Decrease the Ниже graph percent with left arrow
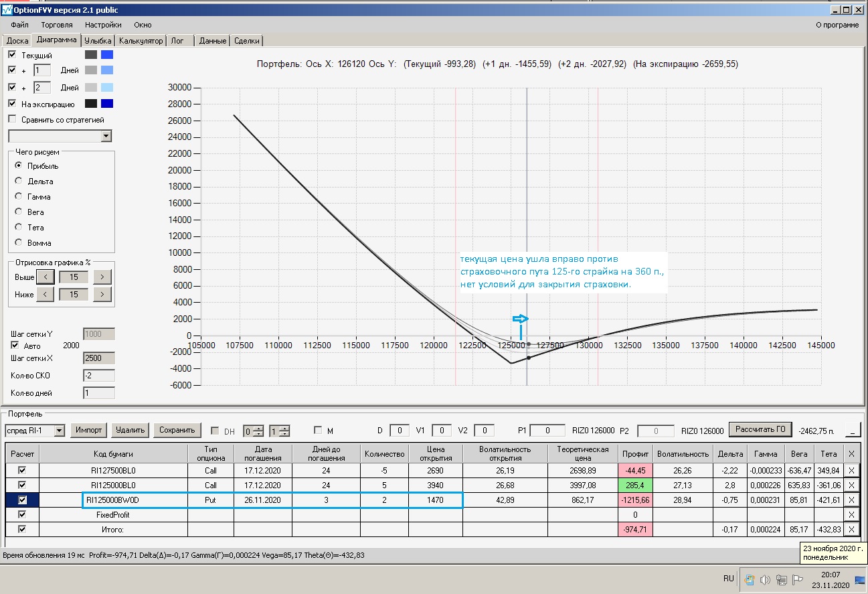Viewport: 868px width, 594px height. tap(45, 294)
